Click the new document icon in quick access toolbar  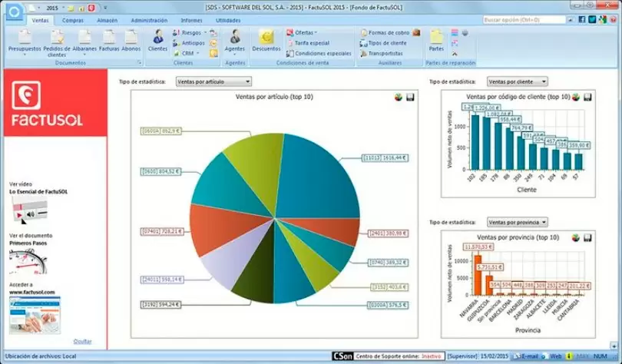click(x=32, y=8)
